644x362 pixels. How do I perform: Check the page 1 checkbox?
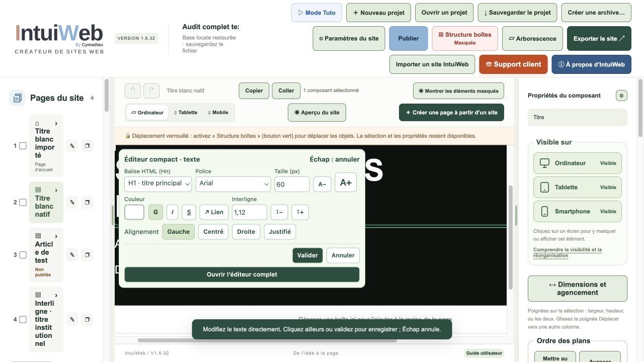tap(23, 146)
